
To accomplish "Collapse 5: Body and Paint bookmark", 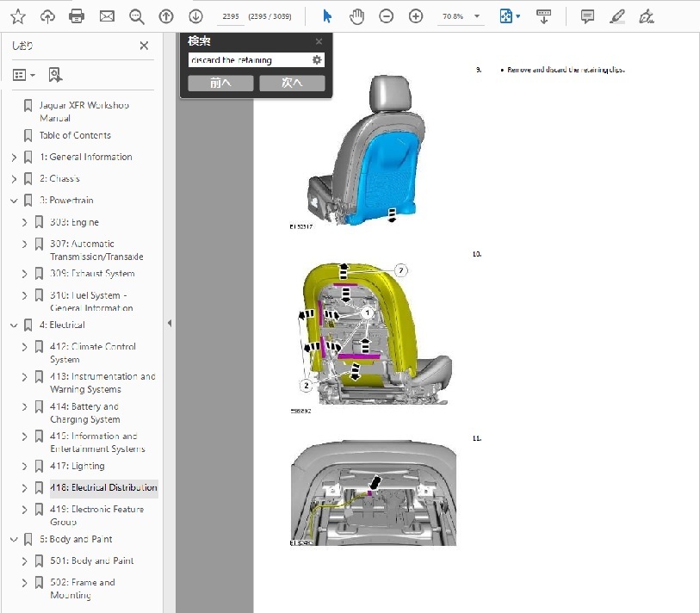I will pyautogui.click(x=14, y=539).
